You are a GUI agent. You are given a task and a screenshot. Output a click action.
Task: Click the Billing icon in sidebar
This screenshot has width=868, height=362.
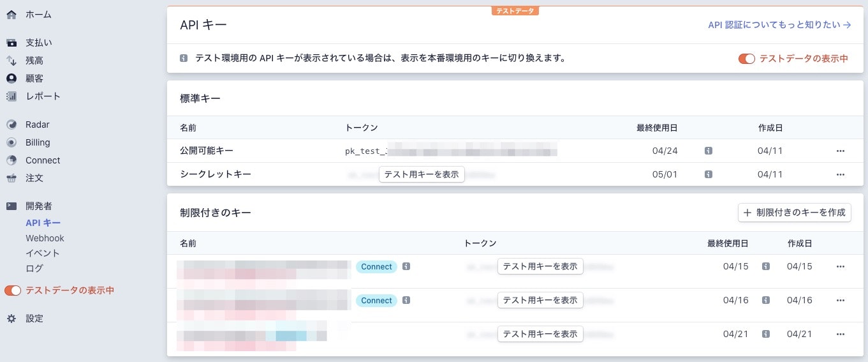pyautogui.click(x=11, y=142)
